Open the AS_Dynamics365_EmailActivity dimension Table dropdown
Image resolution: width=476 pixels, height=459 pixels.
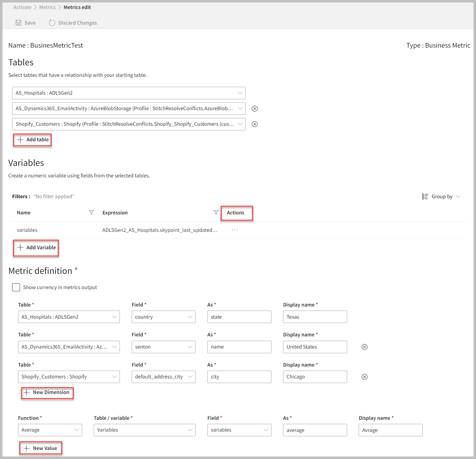[69, 347]
